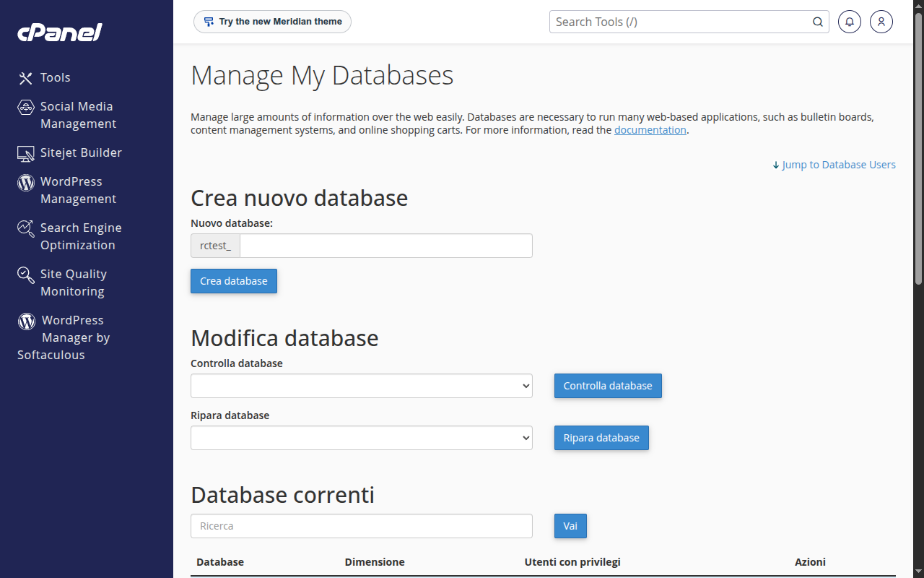Click the Nuovo database name field
The height and width of the screenshot is (578, 924).
click(x=386, y=246)
